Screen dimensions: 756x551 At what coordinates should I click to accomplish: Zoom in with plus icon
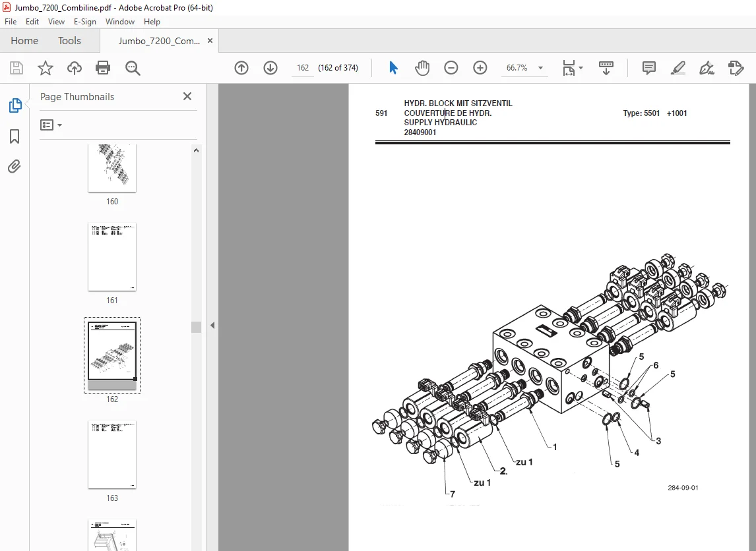pyautogui.click(x=480, y=68)
